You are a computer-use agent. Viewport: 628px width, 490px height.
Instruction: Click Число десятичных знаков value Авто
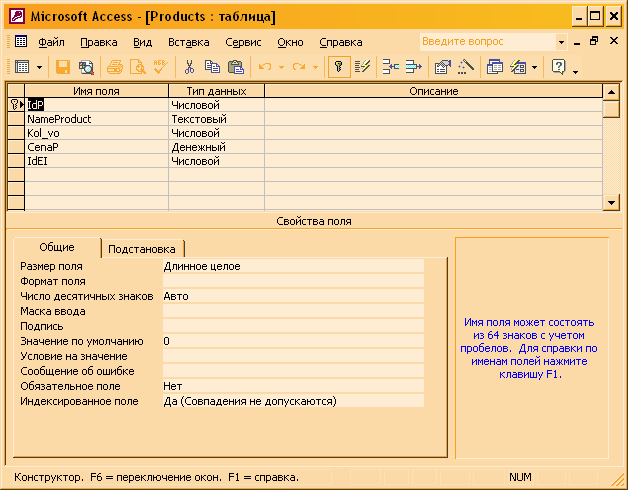[293, 296]
